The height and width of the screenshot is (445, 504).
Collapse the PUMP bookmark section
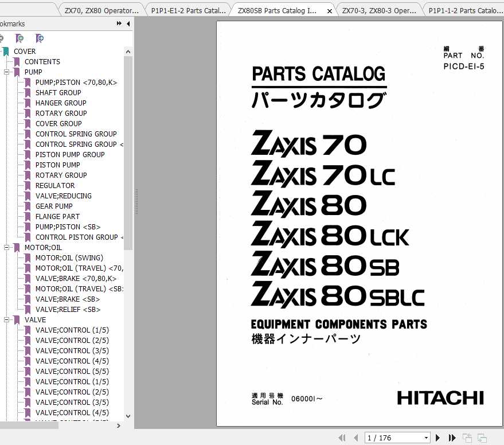(6, 72)
